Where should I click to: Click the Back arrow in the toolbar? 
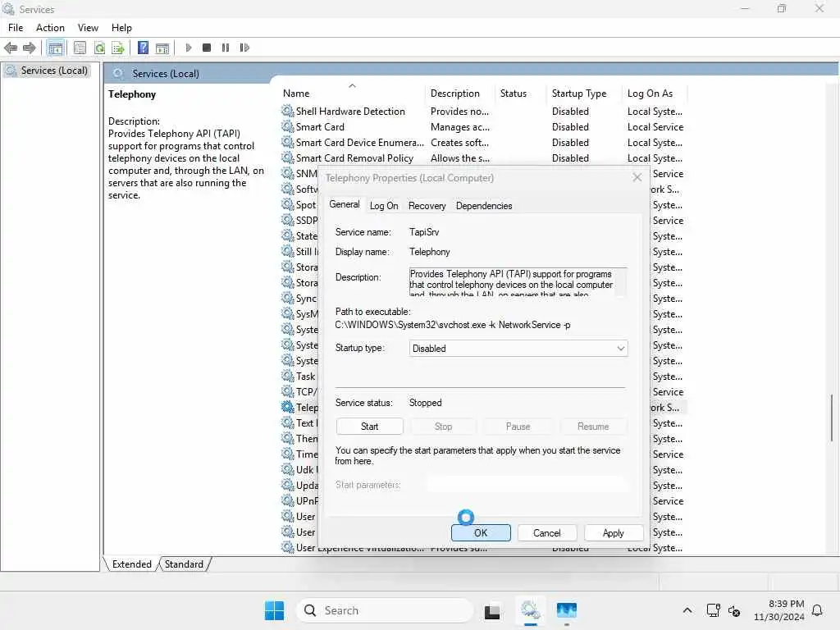[11, 48]
